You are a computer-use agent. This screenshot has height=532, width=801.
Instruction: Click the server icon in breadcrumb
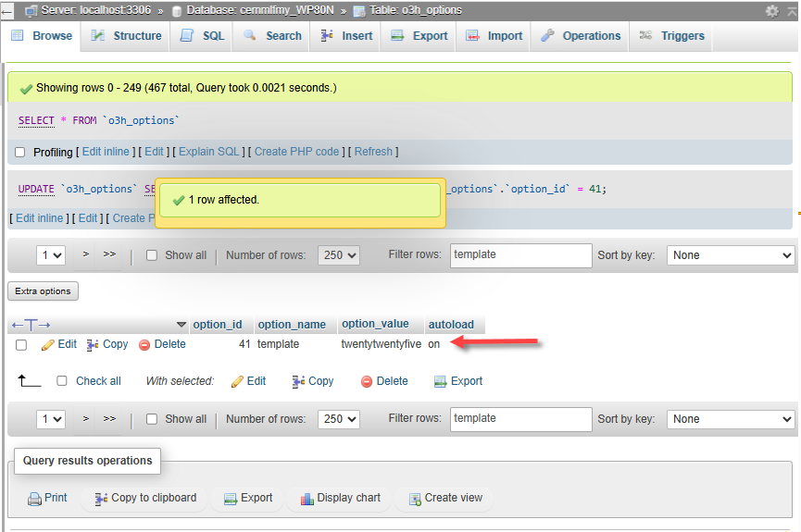coord(31,11)
